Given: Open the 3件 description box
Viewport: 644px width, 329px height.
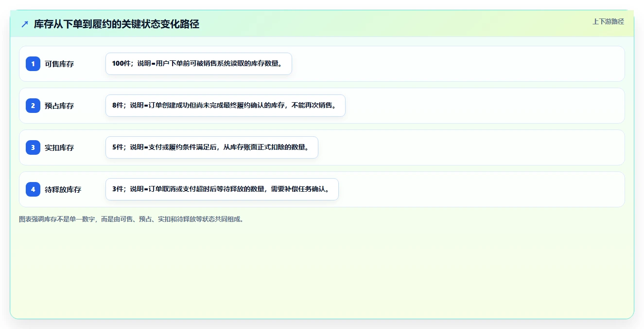Looking at the screenshot, I should [x=222, y=189].
